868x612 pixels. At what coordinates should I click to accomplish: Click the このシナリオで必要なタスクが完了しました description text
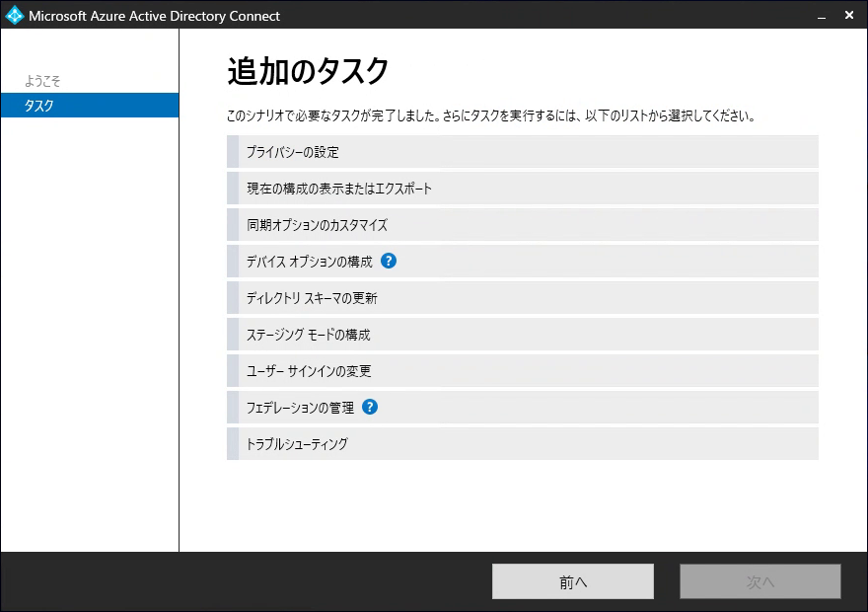491,116
